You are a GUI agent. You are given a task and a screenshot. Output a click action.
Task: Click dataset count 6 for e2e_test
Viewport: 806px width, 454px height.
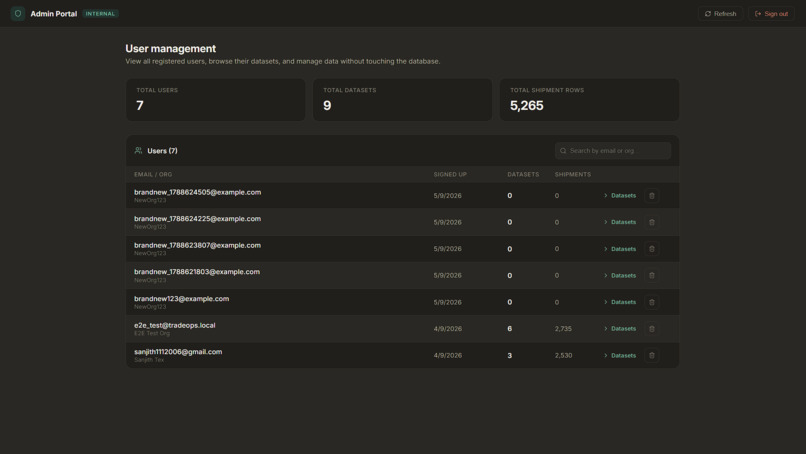[509, 329]
